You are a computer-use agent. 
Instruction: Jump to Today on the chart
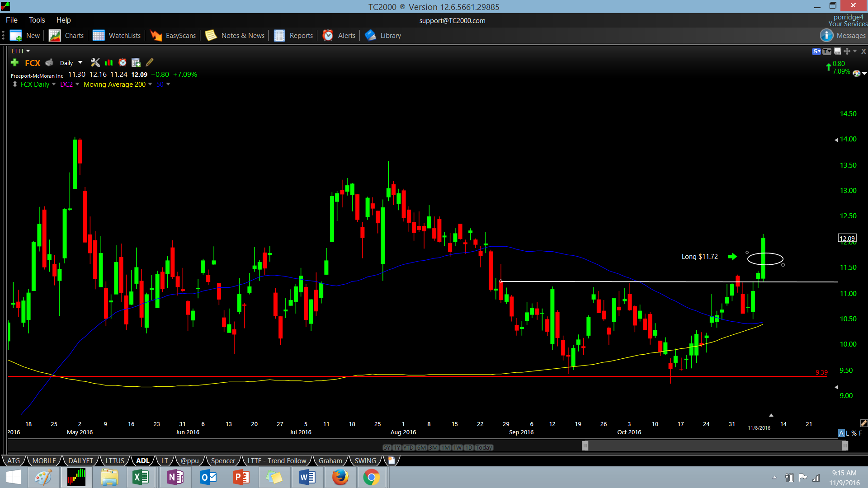484,447
